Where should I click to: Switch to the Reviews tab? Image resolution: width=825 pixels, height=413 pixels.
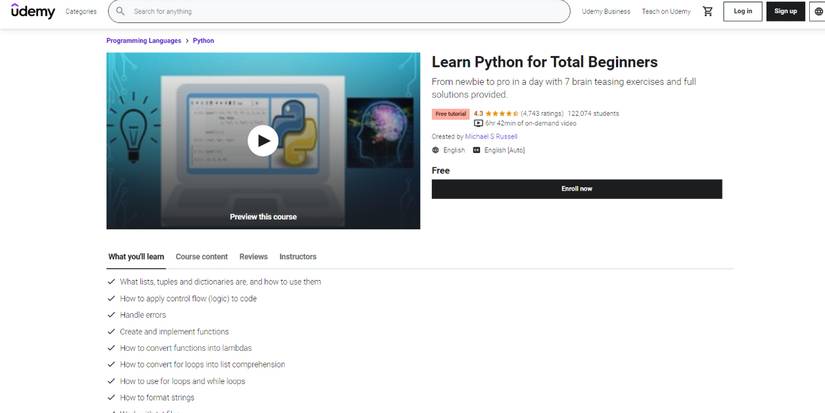click(254, 257)
